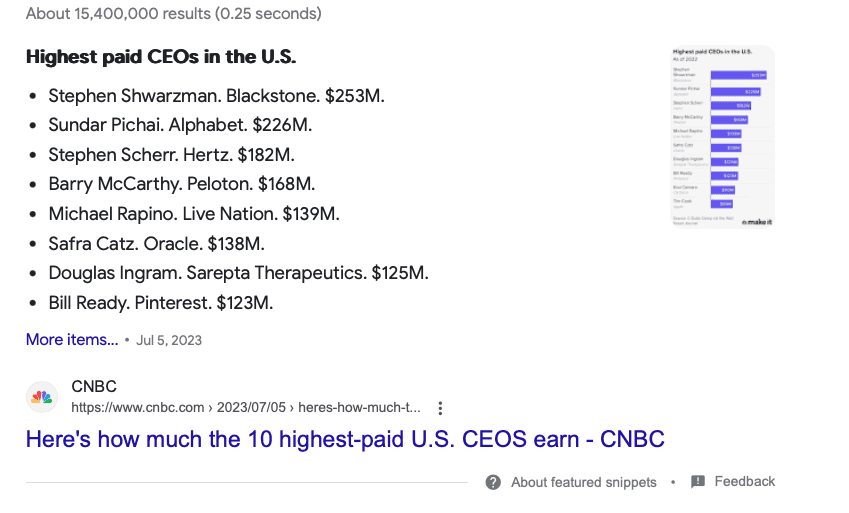Select the Stephen Scherr Hertz list item
849x513 pixels.
click(172, 155)
